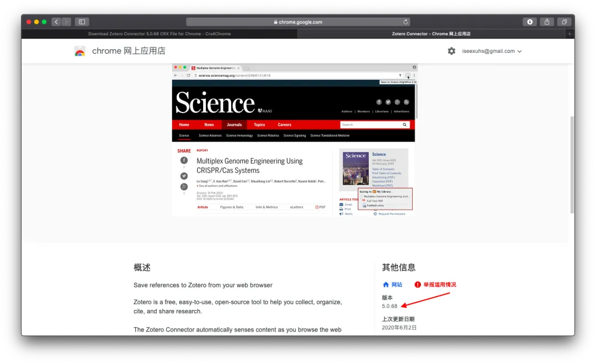Image resolution: width=596 pixels, height=364 pixels.
Task: Go back with Safari's back arrow
Action: point(56,22)
